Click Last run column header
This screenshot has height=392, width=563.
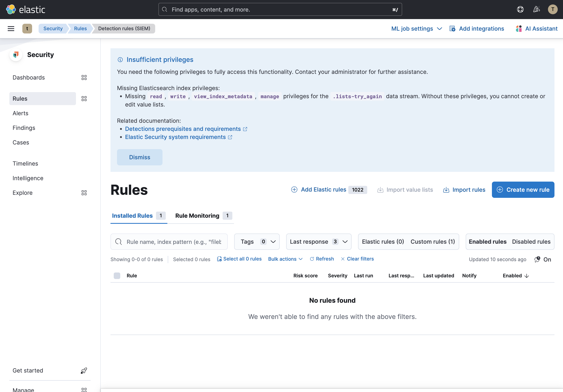[363, 276]
